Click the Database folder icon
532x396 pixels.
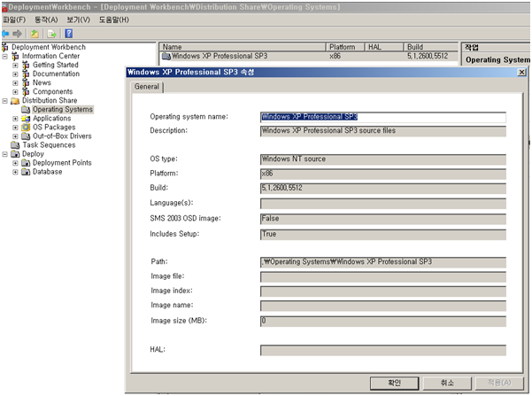point(26,172)
